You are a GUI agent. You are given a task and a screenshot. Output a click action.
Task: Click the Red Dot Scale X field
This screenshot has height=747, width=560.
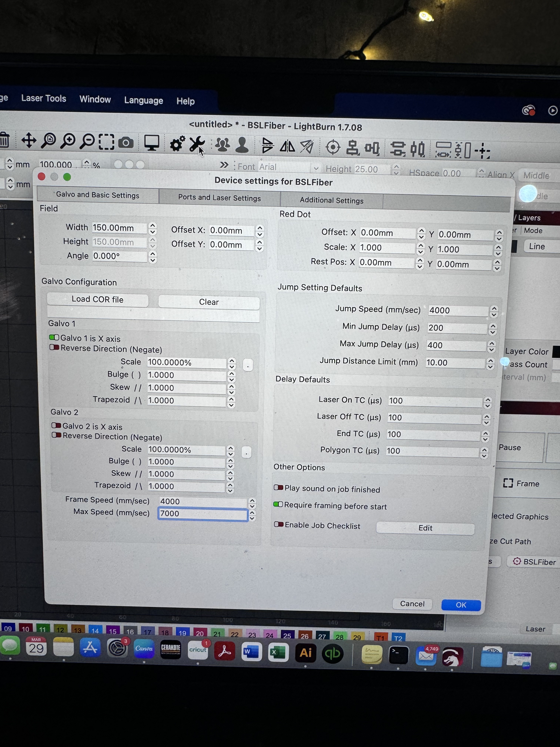coord(387,248)
